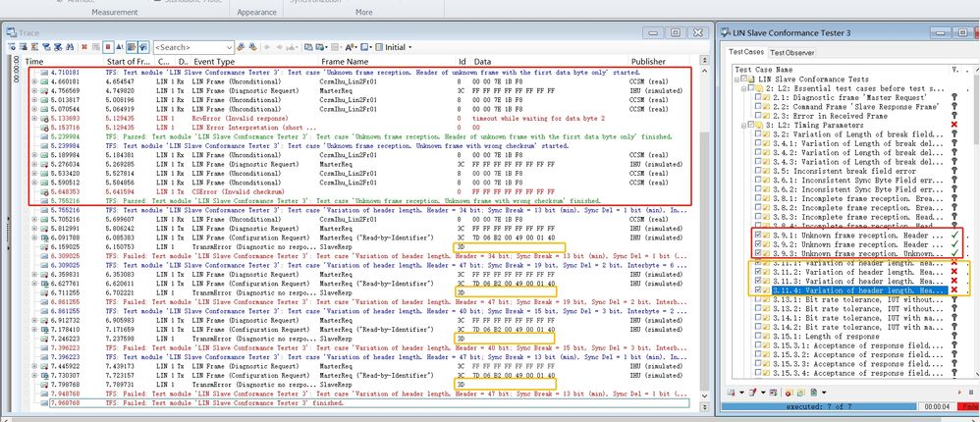Click inside the Trace Search input field
Viewport: 980px width, 422px height.
click(x=189, y=47)
